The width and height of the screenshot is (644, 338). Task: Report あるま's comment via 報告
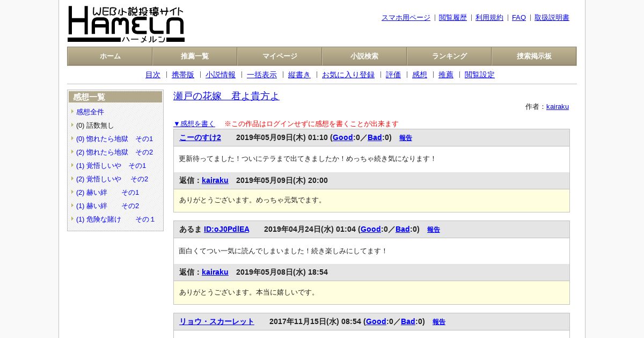[x=434, y=230]
